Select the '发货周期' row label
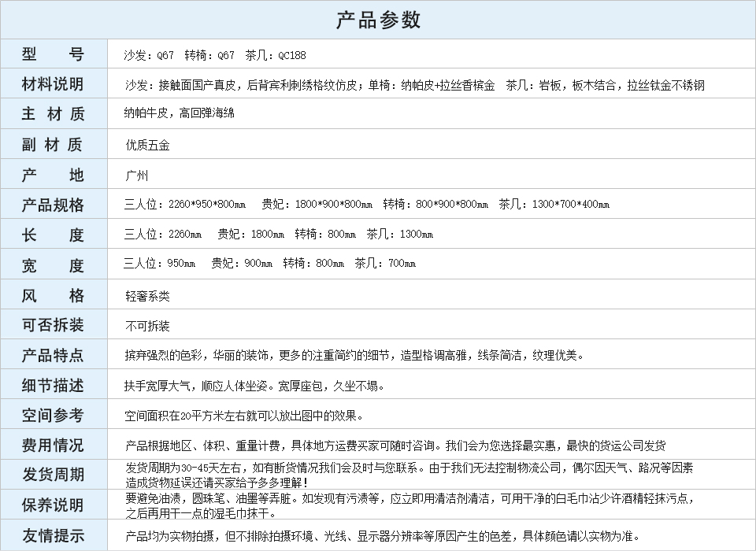Viewport: 756px width, 551px height. pos(53,475)
